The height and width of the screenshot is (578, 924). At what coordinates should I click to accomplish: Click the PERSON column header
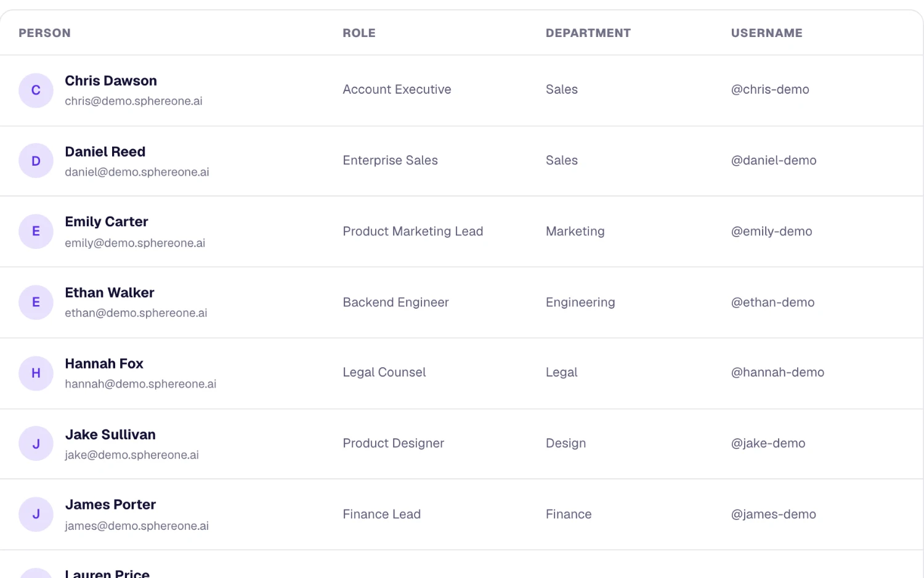pyautogui.click(x=44, y=33)
